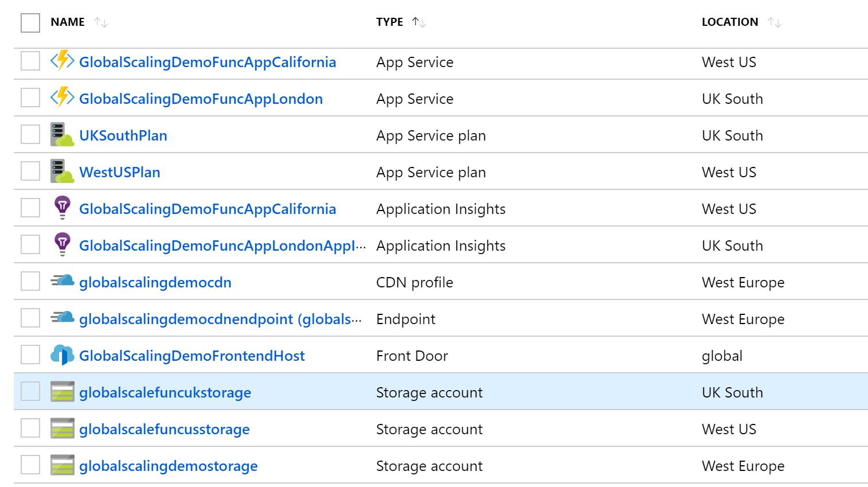
Task: Click the Function App icon for GlobalScalingDemoFuncAppCalifornia App Service
Action: (x=62, y=61)
